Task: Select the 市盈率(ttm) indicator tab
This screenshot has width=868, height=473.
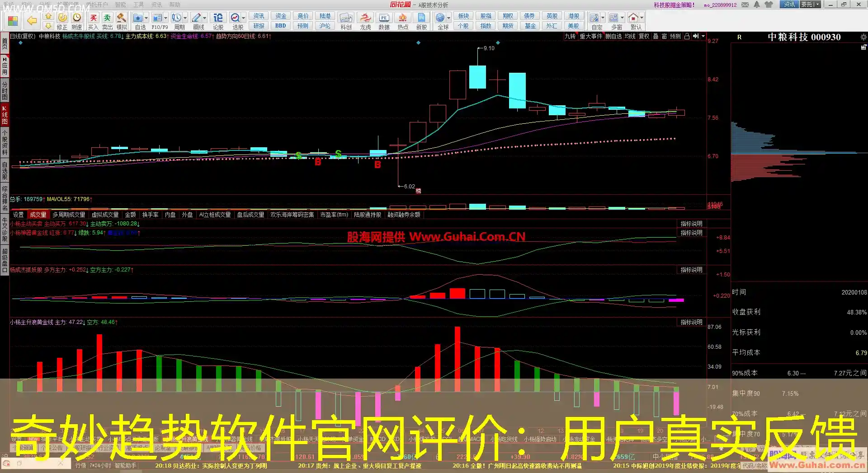Action: pyautogui.click(x=334, y=215)
